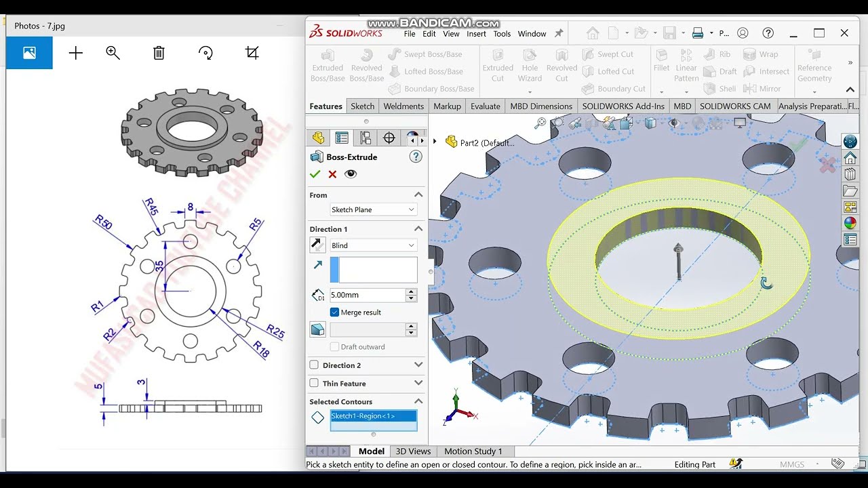Screen dimensions: 868x488
Task: Expand Part2 tree node arrow
Action: [435, 142]
